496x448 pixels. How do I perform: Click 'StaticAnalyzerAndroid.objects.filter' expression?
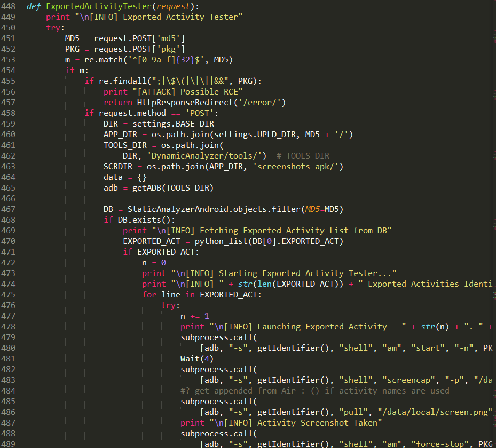point(214,209)
